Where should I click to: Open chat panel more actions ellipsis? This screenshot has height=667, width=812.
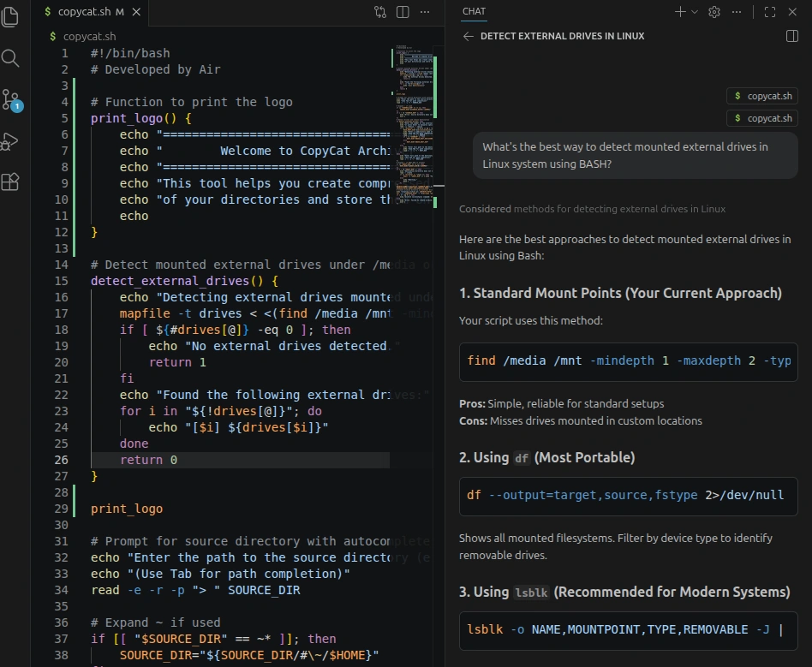coord(737,12)
